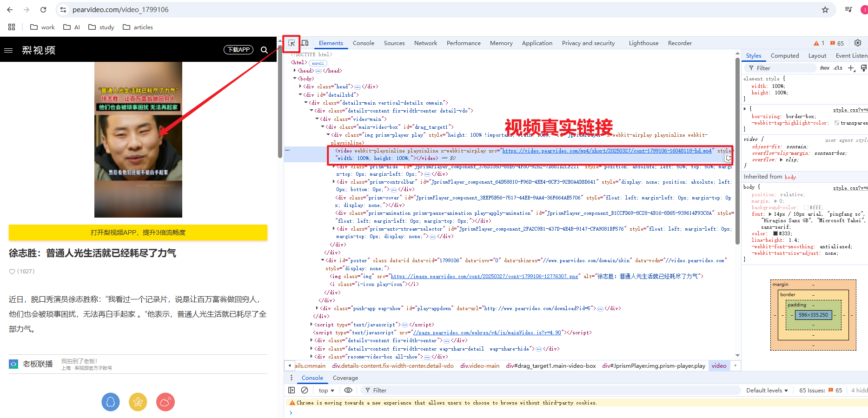Share to Weibo with the red icon
The image size is (868, 418).
coord(166,402)
